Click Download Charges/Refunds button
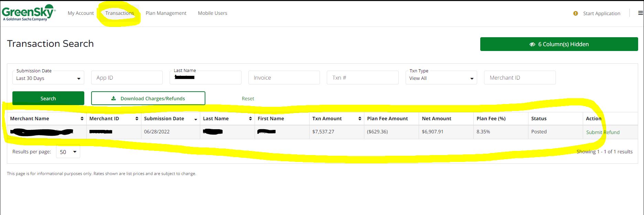The width and height of the screenshot is (644, 215). (148, 98)
